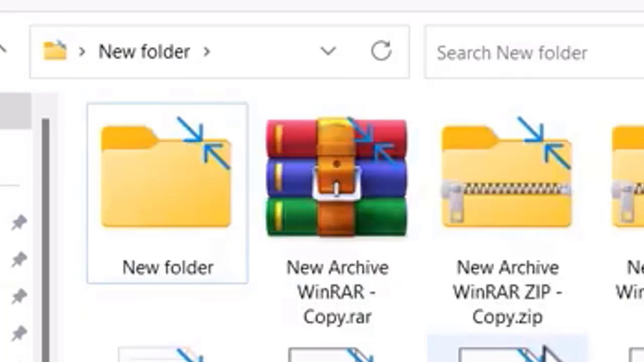Viewport: 644px width, 362px height.
Task: Click the file name New Archive WinRAR - Copy.rar
Action: pyautogui.click(x=337, y=292)
